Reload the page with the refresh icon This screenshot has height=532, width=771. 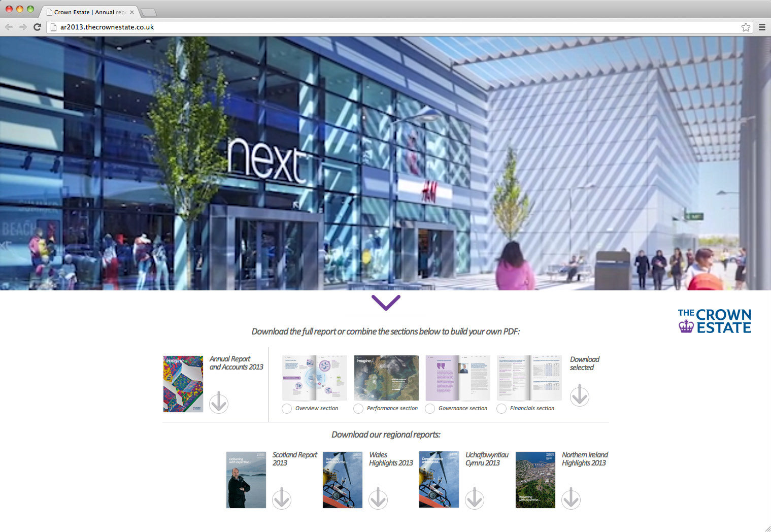point(37,27)
